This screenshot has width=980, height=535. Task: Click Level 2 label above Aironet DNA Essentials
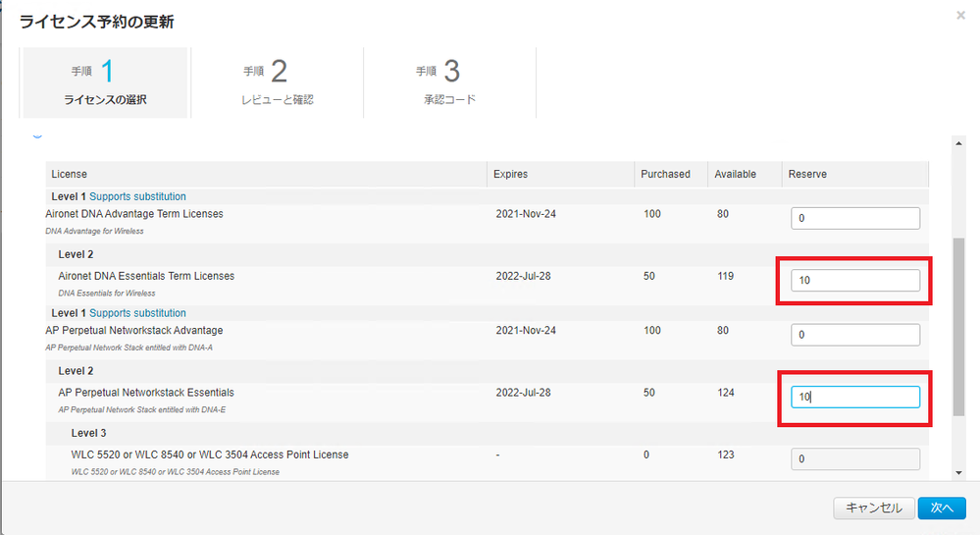pyautogui.click(x=76, y=254)
